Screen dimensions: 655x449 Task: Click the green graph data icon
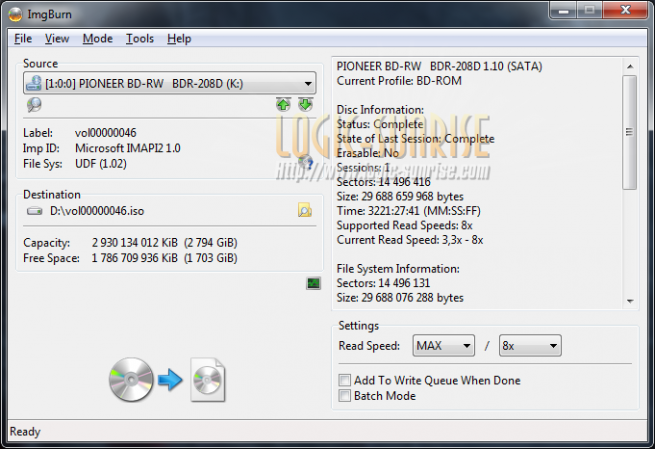[x=313, y=284]
